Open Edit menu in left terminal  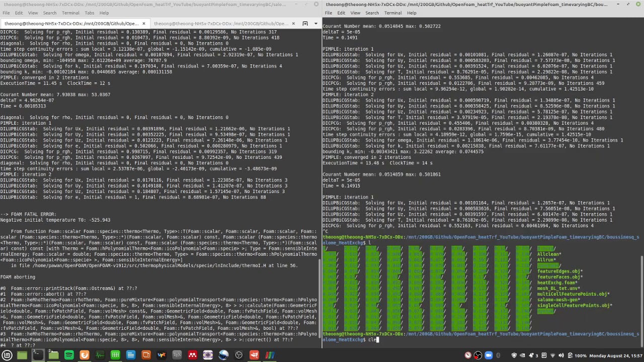pos(19,13)
